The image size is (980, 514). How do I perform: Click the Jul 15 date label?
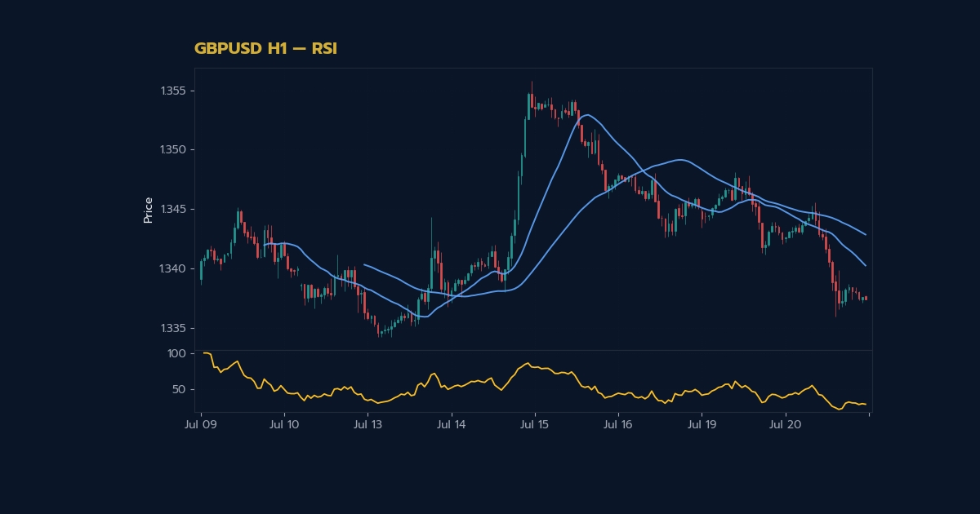pyautogui.click(x=535, y=425)
